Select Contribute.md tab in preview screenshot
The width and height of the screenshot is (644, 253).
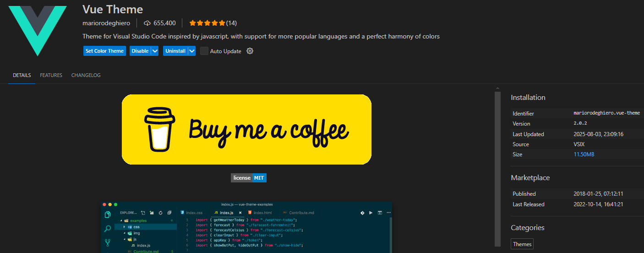[298, 213]
